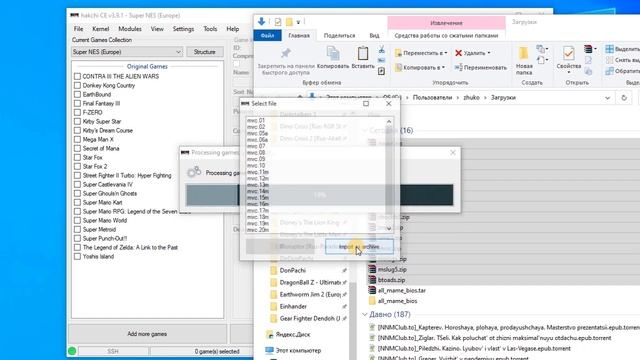Click the processing games progress bar
640x360 pixels.
tap(320, 195)
